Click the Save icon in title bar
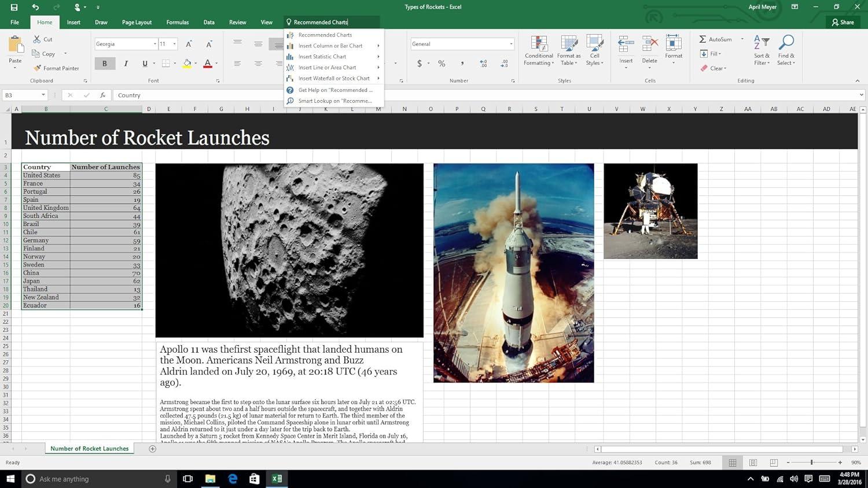 tap(14, 7)
